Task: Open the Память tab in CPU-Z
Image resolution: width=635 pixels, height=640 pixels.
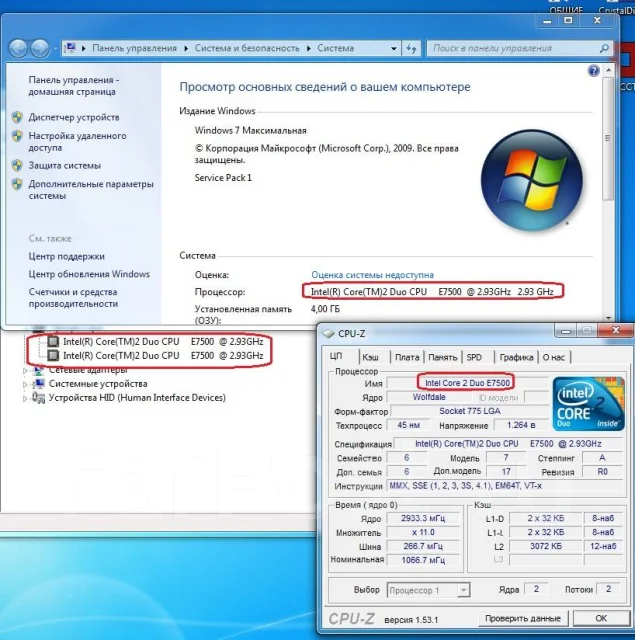Action: (x=442, y=357)
